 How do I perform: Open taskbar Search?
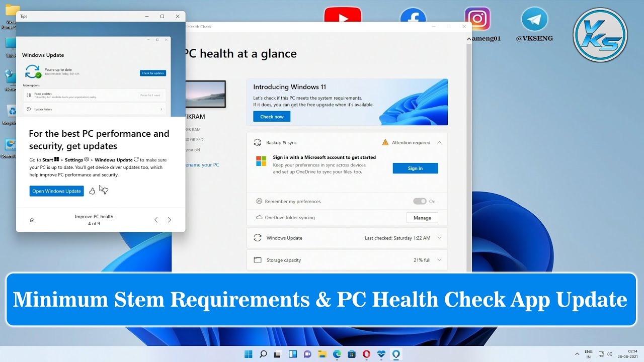(263, 354)
